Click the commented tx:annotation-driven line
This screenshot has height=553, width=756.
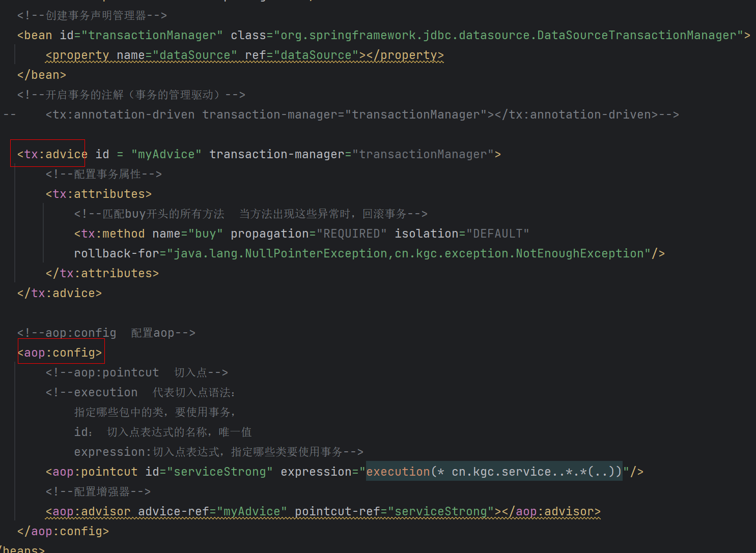tap(362, 114)
